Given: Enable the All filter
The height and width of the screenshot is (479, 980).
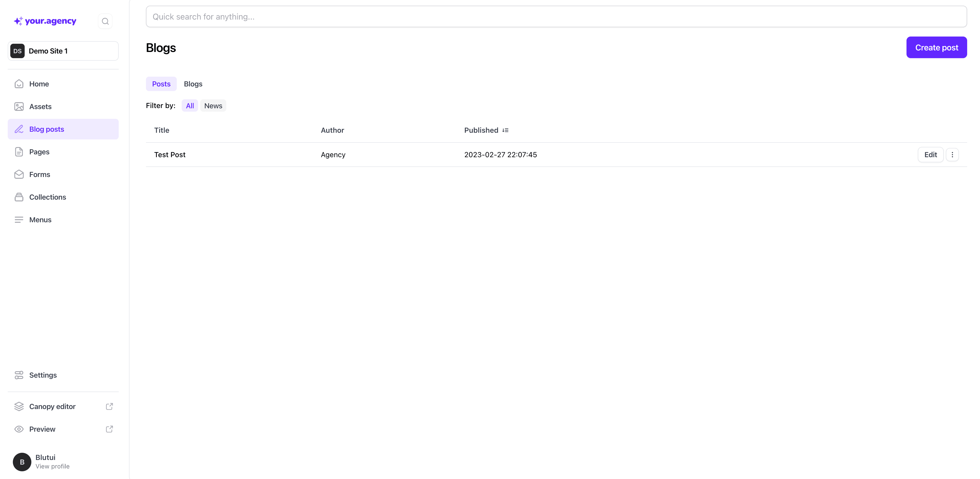Looking at the screenshot, I should 190,105.
